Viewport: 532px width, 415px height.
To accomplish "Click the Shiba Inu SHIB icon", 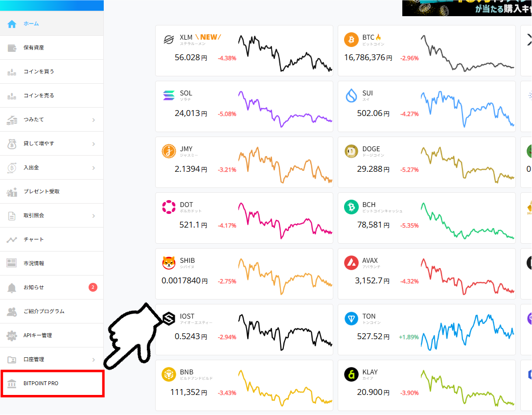I will click(169, 263).
